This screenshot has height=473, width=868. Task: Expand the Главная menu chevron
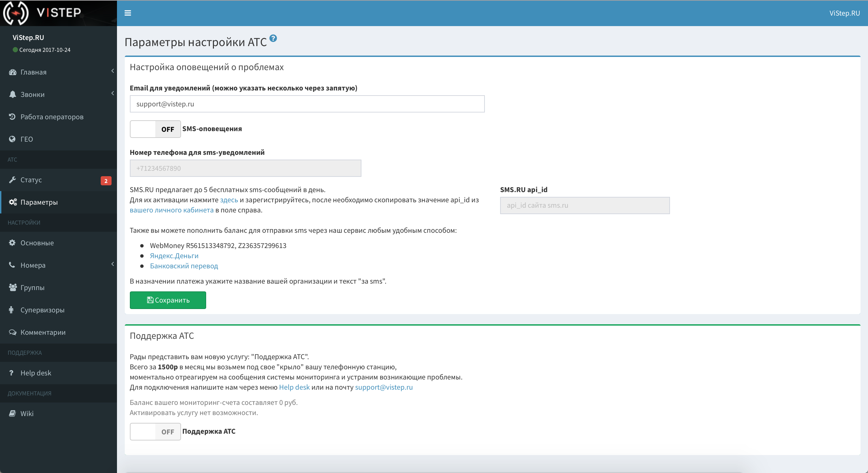tap(113, 71)
